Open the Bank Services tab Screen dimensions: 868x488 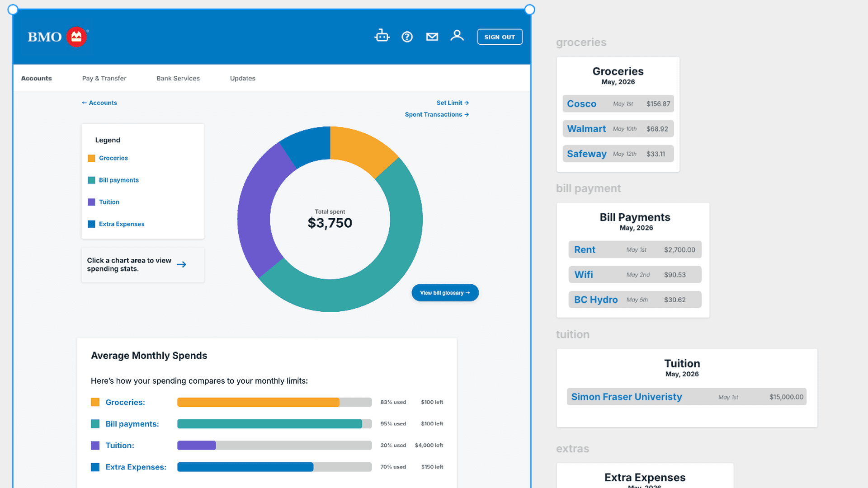[x=178, y=78]
